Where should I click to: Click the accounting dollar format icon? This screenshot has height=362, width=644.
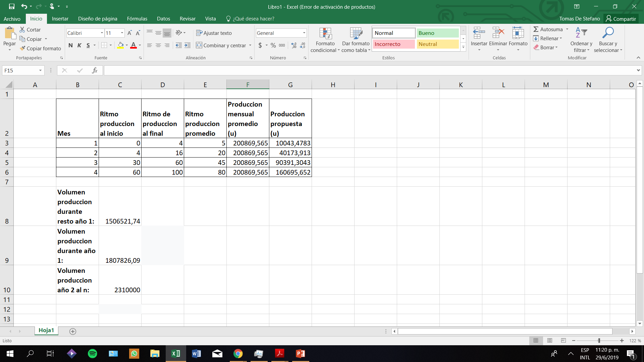click(x=260, y=45)
